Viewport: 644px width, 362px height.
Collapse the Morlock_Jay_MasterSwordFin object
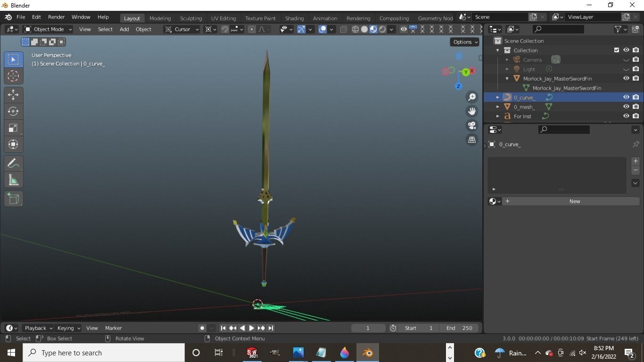pos(507,78)
